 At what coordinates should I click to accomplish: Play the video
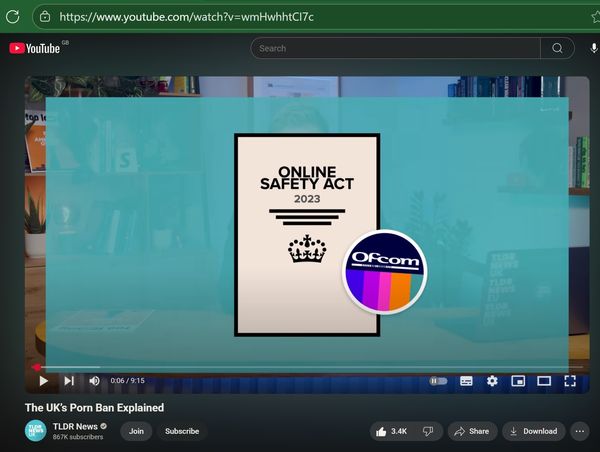pos(44,381)
